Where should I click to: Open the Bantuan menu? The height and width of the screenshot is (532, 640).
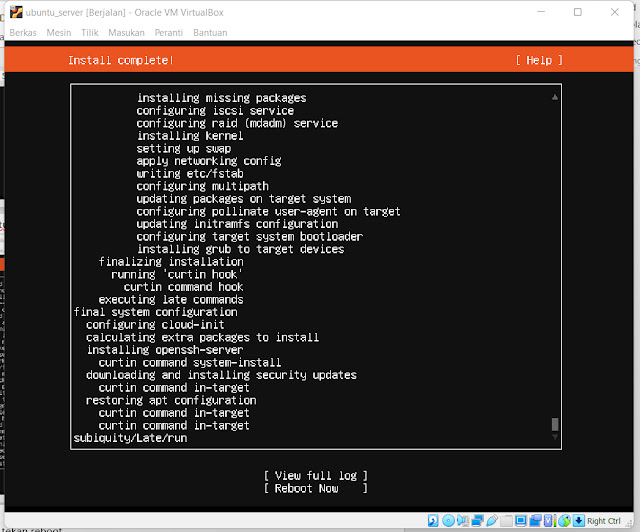pos(210,33)
